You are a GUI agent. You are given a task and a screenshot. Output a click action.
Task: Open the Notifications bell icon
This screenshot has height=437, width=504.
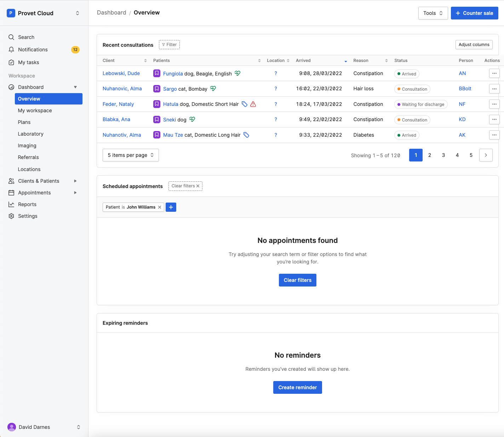pos(11,50)
